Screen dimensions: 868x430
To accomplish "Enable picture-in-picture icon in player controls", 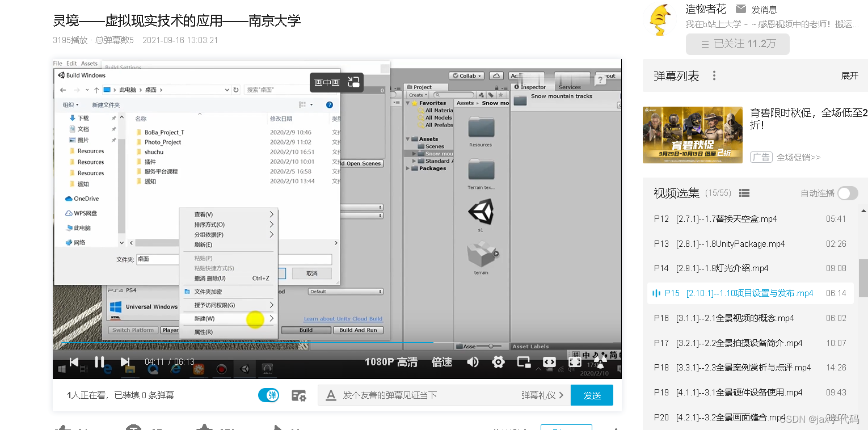I will click(x=524, y=362).
